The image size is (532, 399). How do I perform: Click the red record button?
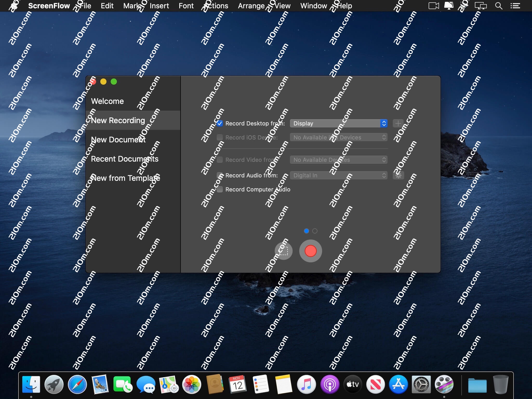click(x=310, y=251)
